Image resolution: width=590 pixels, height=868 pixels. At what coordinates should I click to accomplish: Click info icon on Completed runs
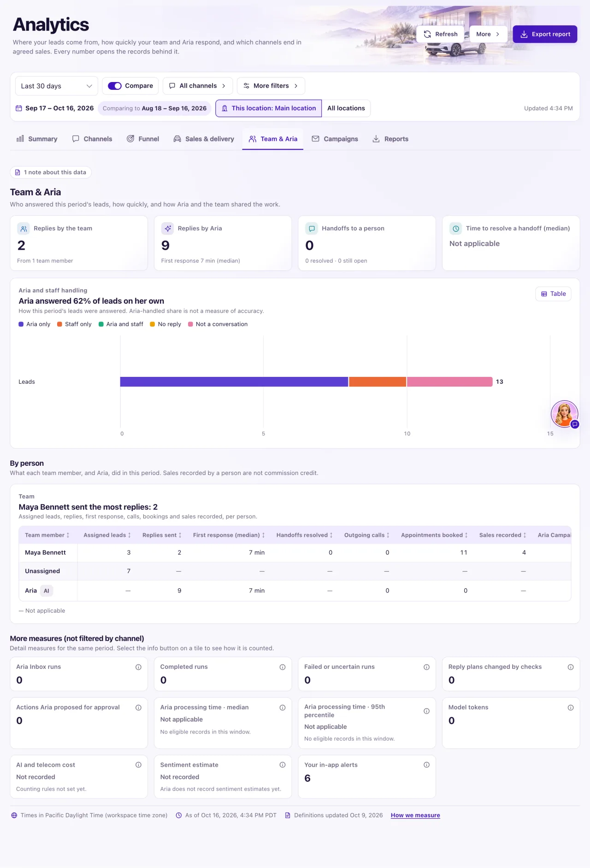[283, 667]
